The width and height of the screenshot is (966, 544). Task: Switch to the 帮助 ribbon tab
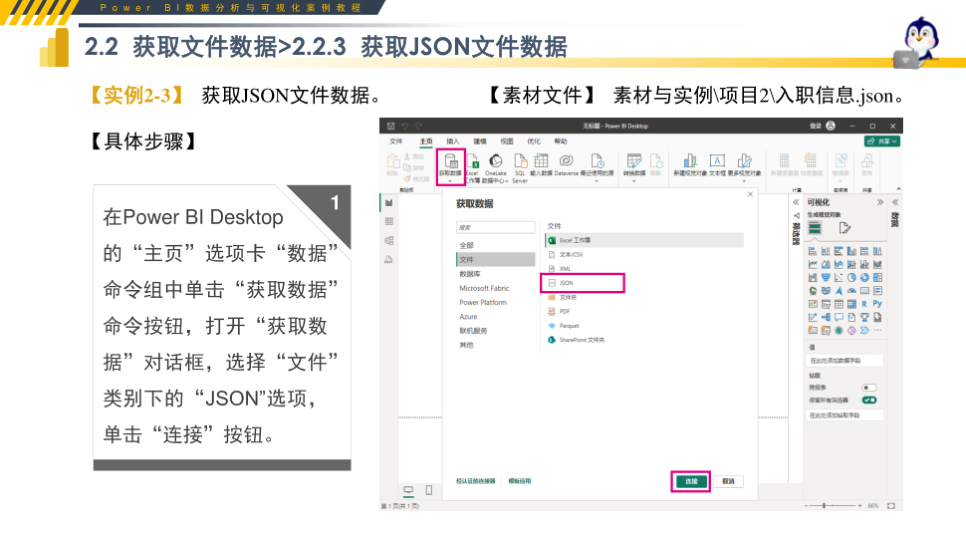pos(561,142)
